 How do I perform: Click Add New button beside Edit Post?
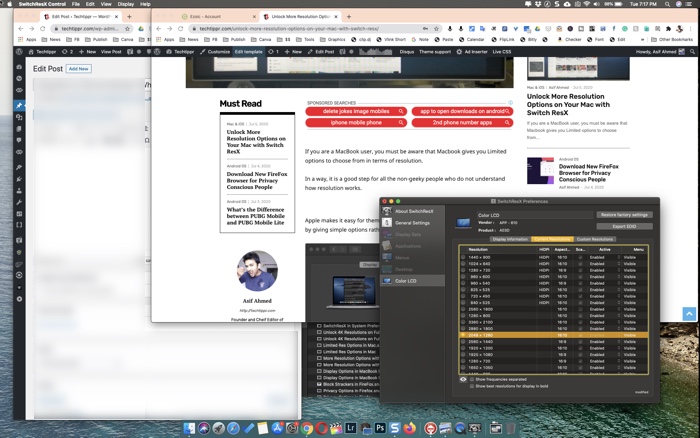coord(79,69)
